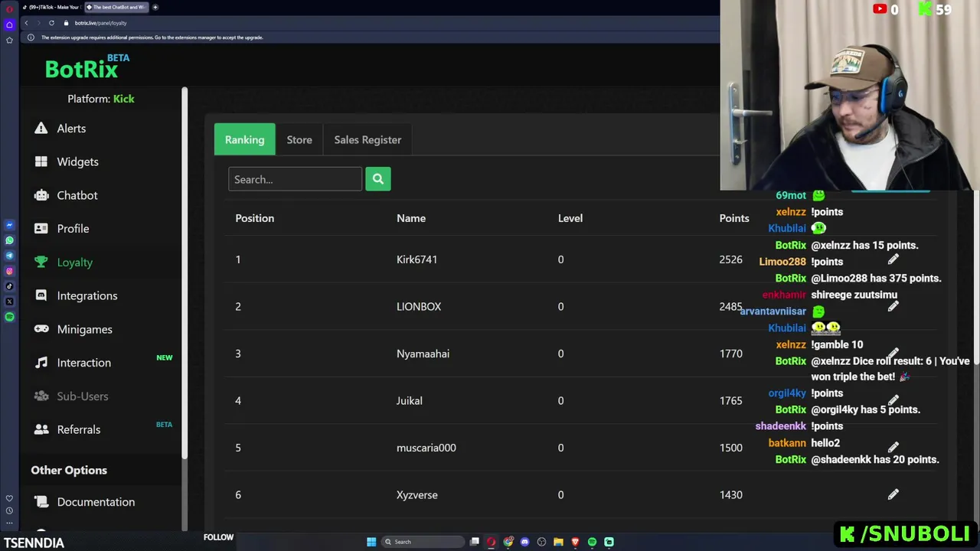
Task: Open Instagram in Opera sidebar
Action: pos(9,271)
